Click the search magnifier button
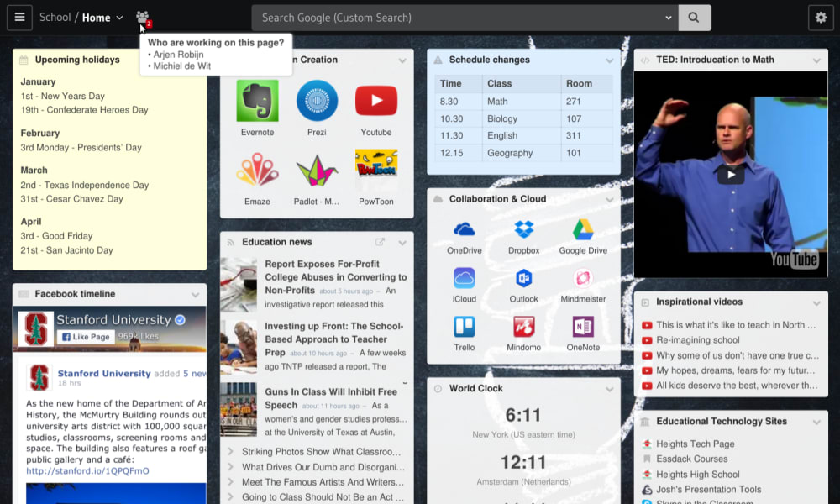840x504 pixels. pos(694,18)
